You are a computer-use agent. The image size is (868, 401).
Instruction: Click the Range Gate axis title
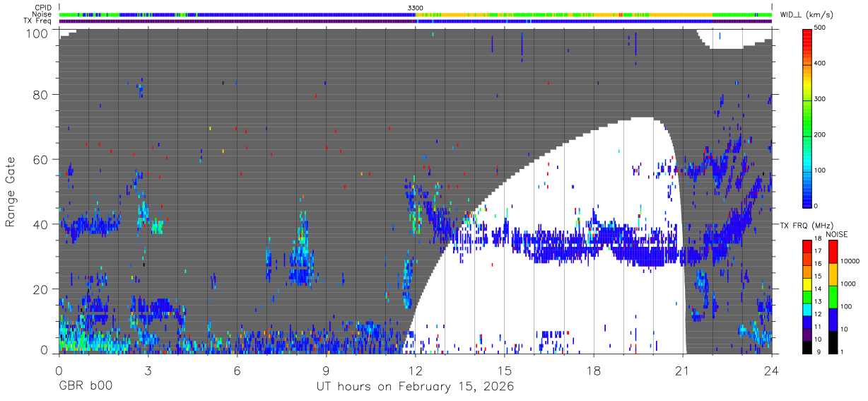click(11, 191)
